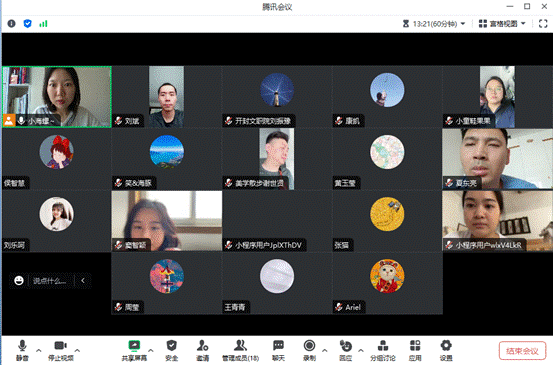Open the meeting info icon
The width and height of the screenshot is (553, 365).
tap(11, 24)
